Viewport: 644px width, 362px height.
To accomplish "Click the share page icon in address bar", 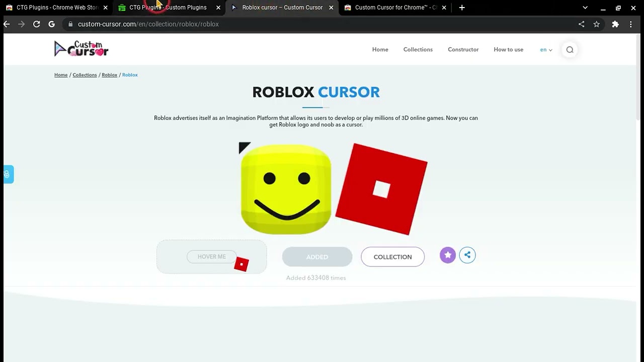I will (582, 24).
